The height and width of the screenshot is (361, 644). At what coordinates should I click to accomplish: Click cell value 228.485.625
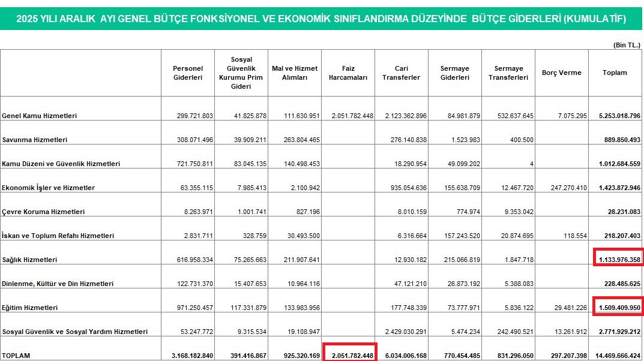622,284
